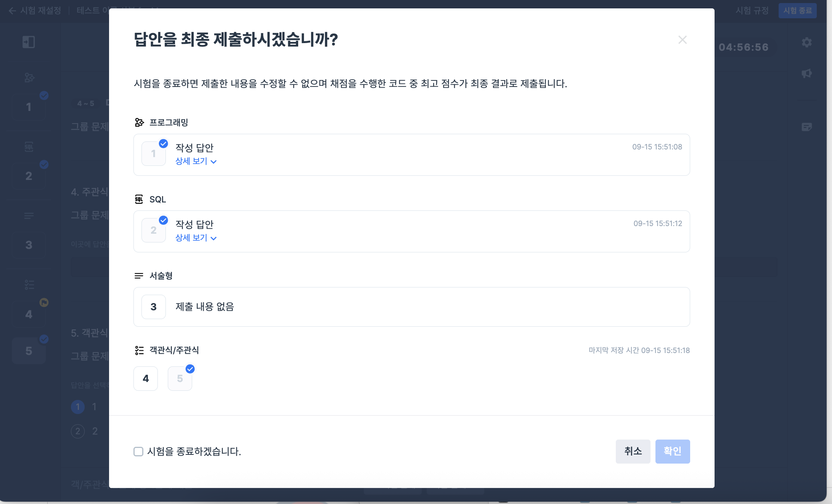Open question 3 essay item
832x504 pixels.
point(154,307)
